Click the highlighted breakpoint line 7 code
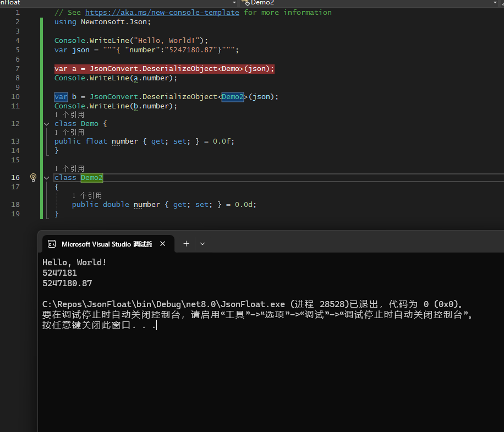Viewport: 504px width, 432px height. point(165,69)
